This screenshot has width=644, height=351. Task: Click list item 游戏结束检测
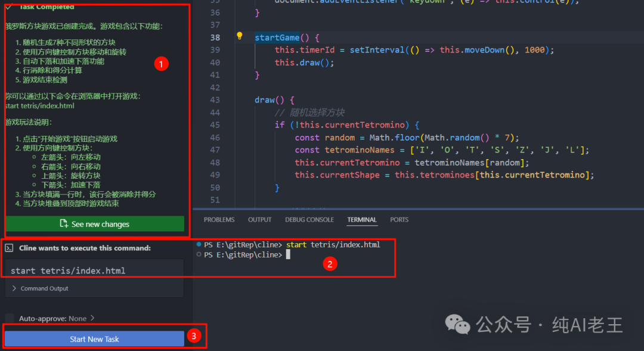[x=45, y=80]
